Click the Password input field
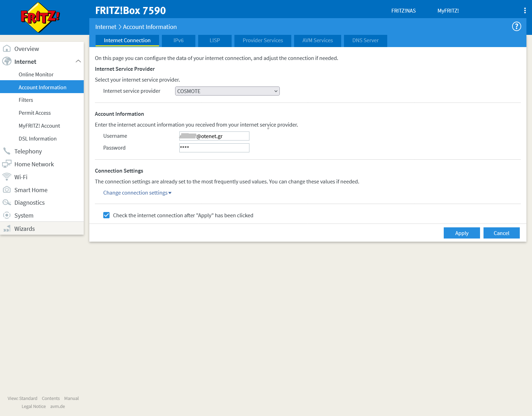Image resolution: width=532 pixels, height=416 pixels. pos(214,148)
